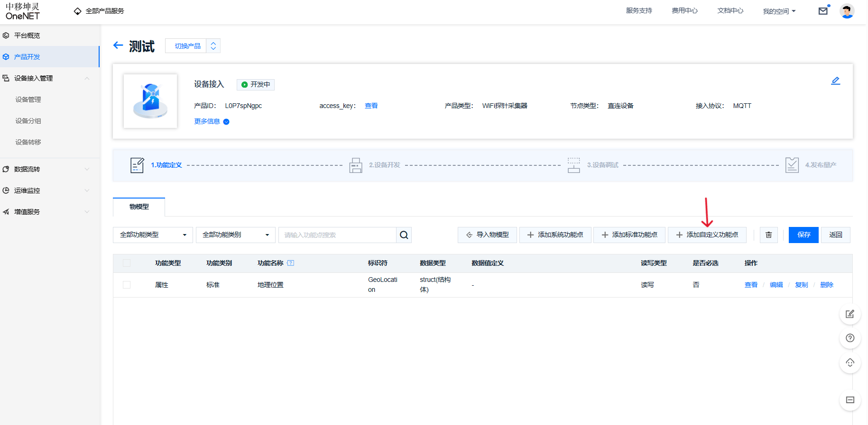This screenshot has width=868, height=425.
Task: Click the 功能定义 step icon
Action: tap(137, 165)
